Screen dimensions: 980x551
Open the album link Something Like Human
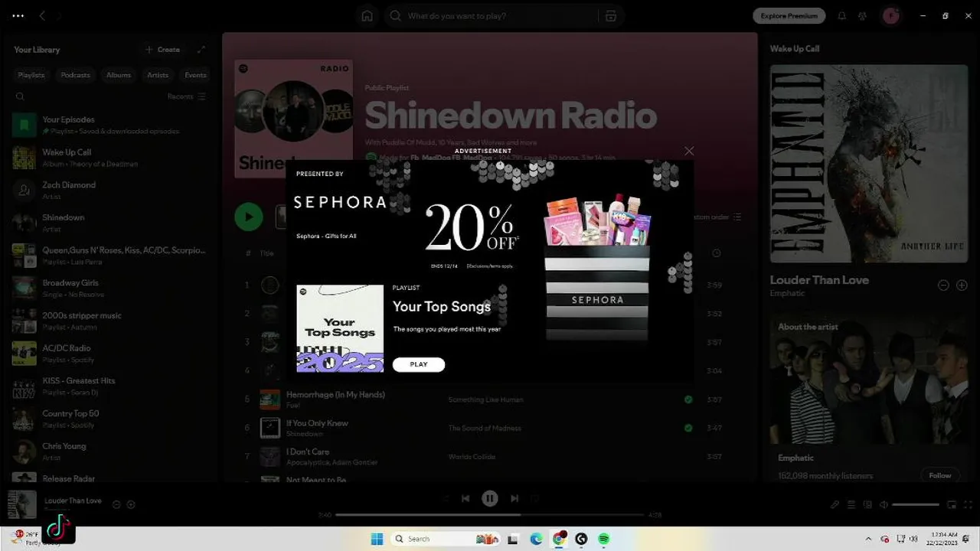coord(485,399)
